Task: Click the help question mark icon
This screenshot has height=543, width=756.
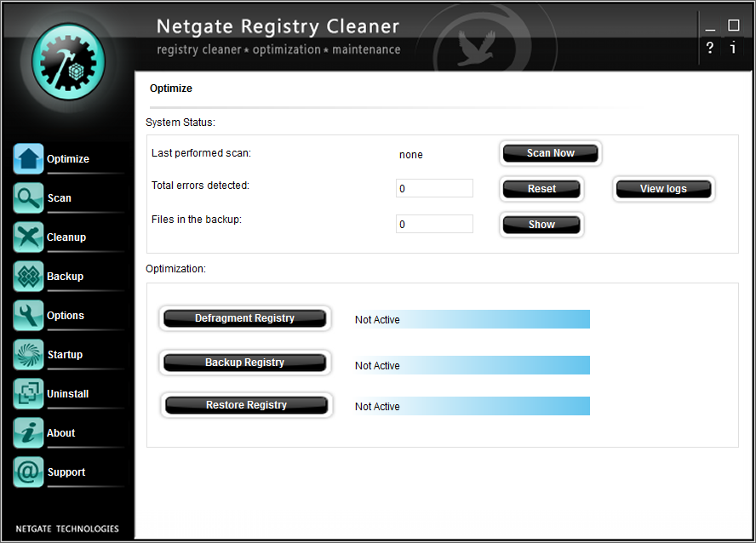Action: (710, 48)
